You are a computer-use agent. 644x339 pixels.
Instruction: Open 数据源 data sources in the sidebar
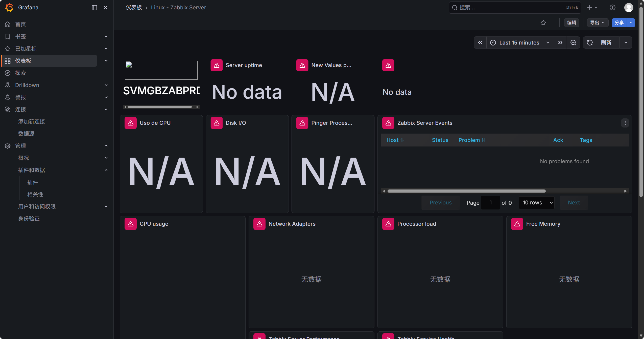[x=26, y=134]
